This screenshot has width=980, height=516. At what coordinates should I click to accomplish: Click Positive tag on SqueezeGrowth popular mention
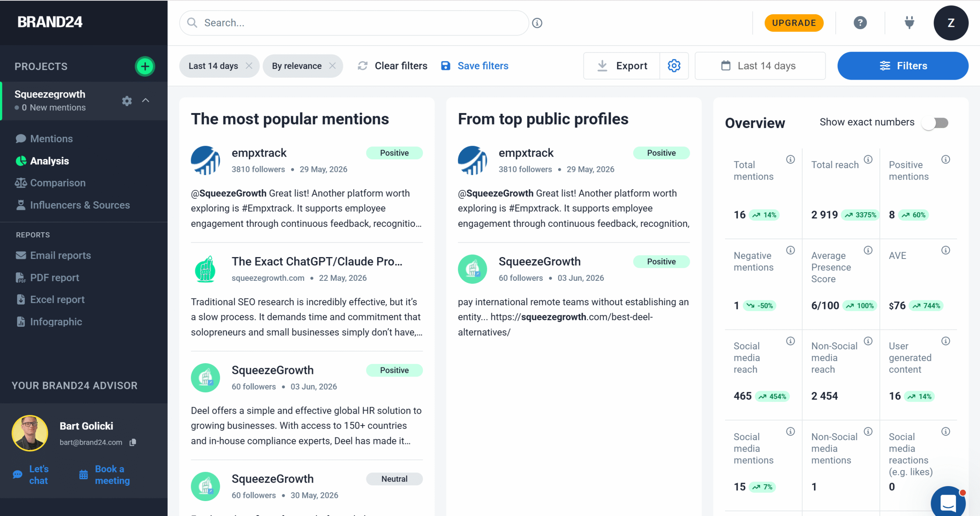point(394,370)
